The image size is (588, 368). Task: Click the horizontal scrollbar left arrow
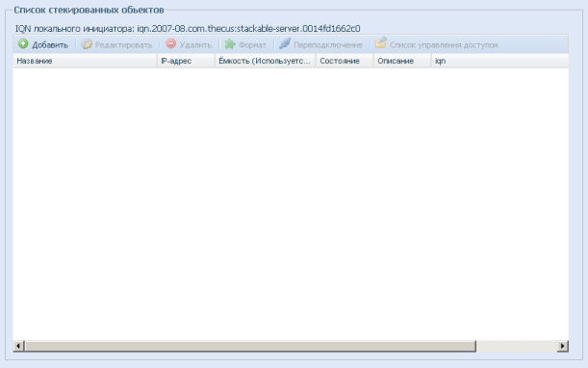pyautogui.click(x=18, y=346)
